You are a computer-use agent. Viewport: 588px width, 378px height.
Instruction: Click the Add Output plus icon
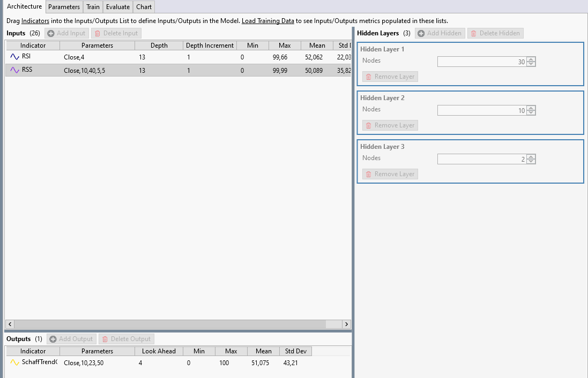tap(53, 338)
